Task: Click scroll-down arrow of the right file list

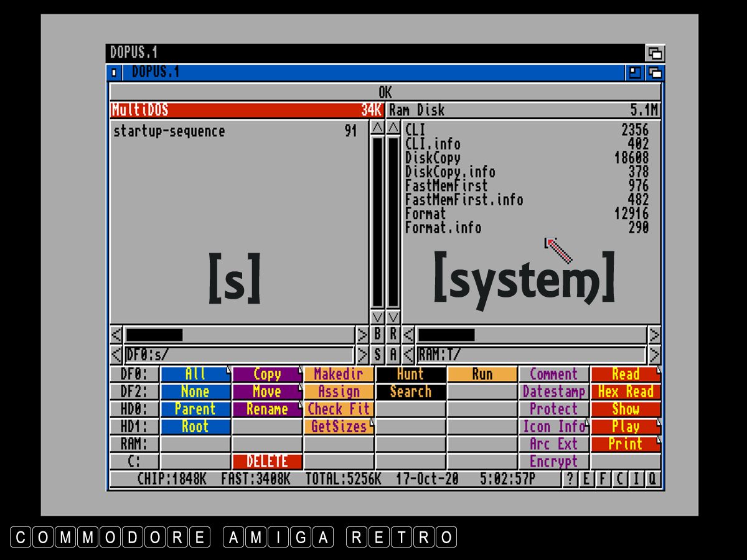Action: (x=393, y=317)
